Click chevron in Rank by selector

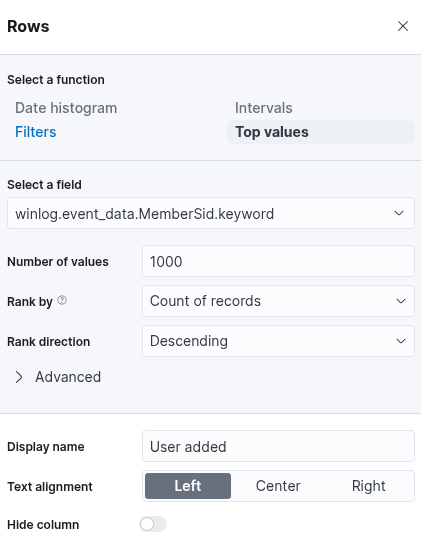401,301
